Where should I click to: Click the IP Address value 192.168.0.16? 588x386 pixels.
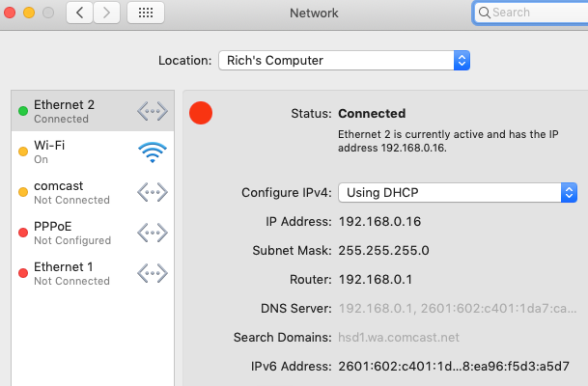point(379,222)
